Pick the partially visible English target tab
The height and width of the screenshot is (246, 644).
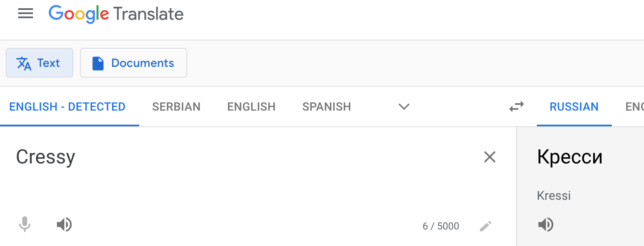[x=634, y=106]
